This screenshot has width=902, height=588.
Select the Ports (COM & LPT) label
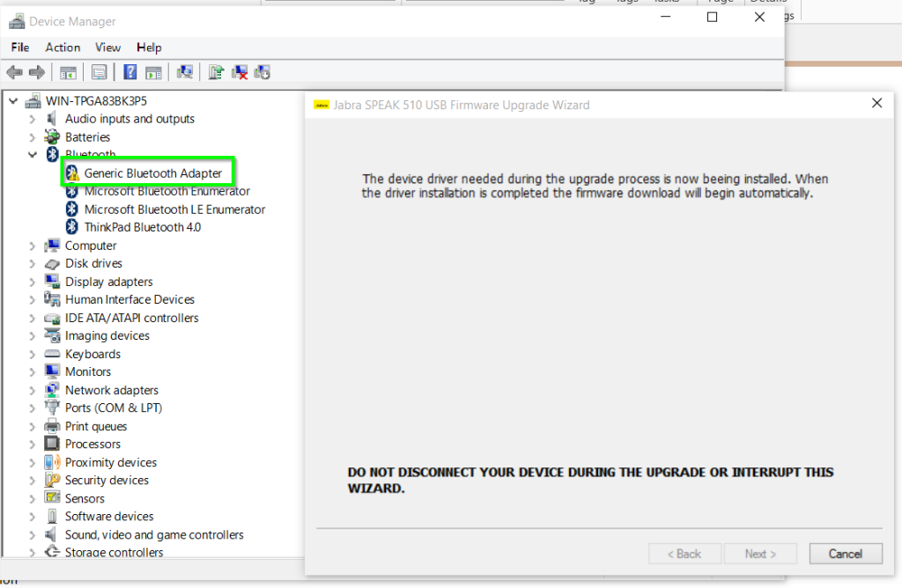pyautogui.click(x=114, y=408)
